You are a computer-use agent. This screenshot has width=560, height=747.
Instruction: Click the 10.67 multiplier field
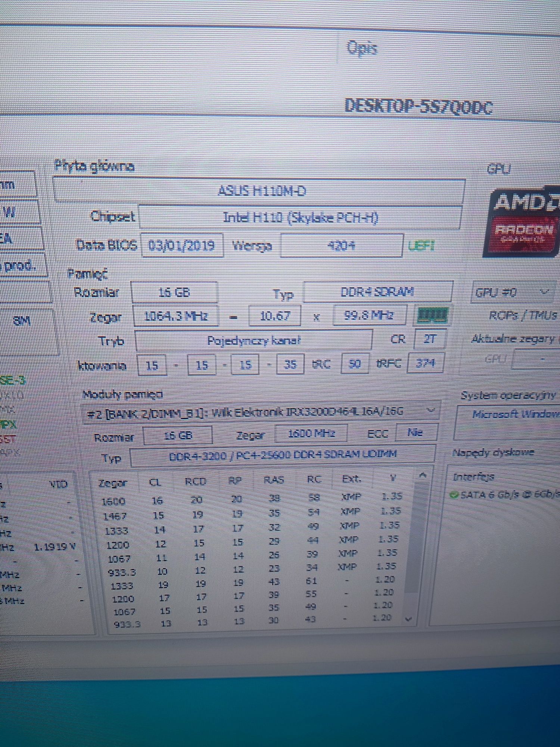tap(275, 316)
